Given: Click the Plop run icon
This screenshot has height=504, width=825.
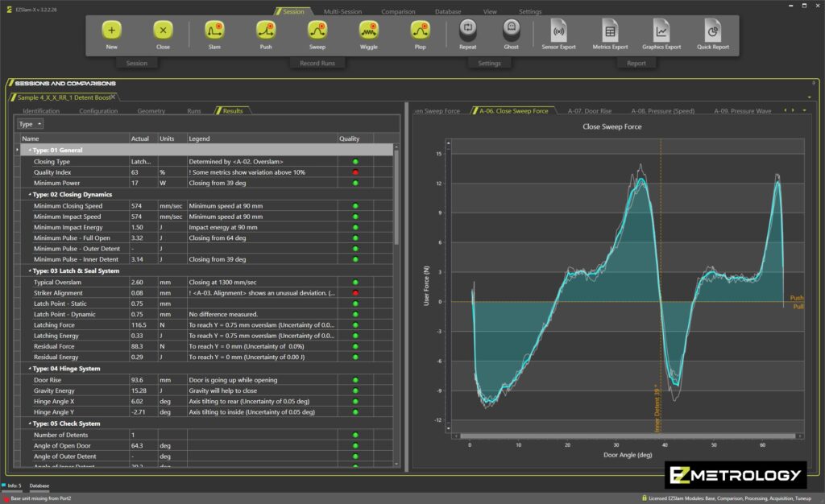Looking at the screenshot, I should 420,31.
